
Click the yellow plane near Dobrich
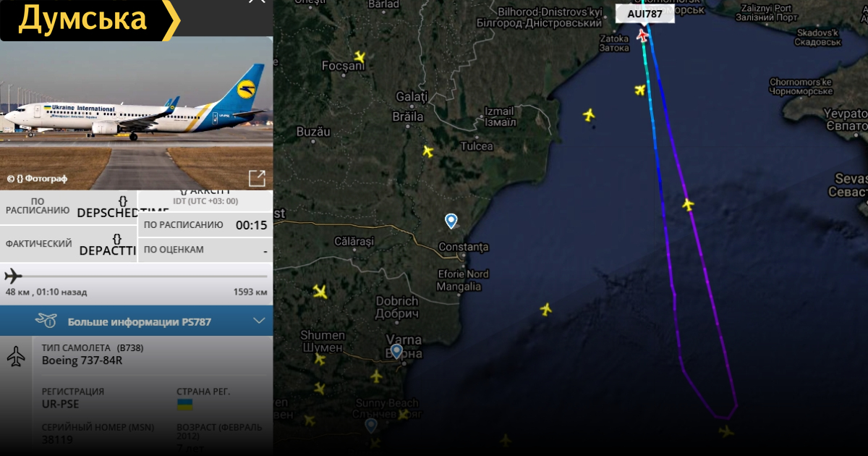coord(320,292)
